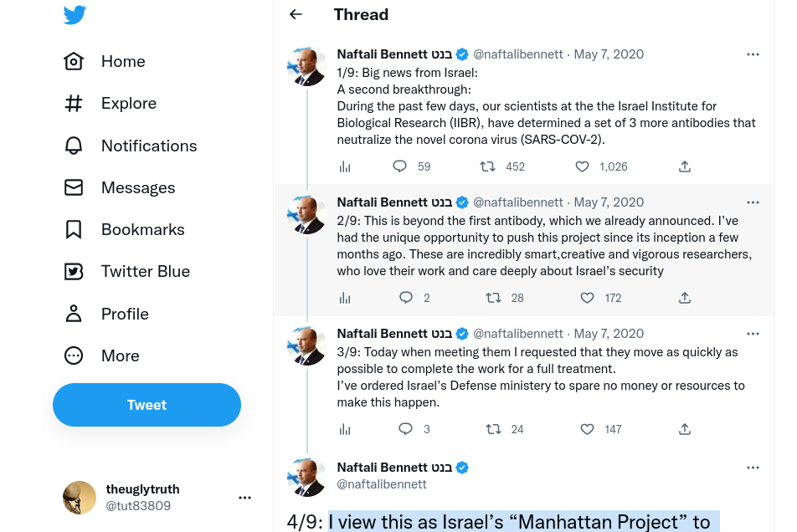This screenshot has height=532, width=797.
Task: Expand account menu next to theuglytruth
Action: pyautogui.click(x=244, y=498)
